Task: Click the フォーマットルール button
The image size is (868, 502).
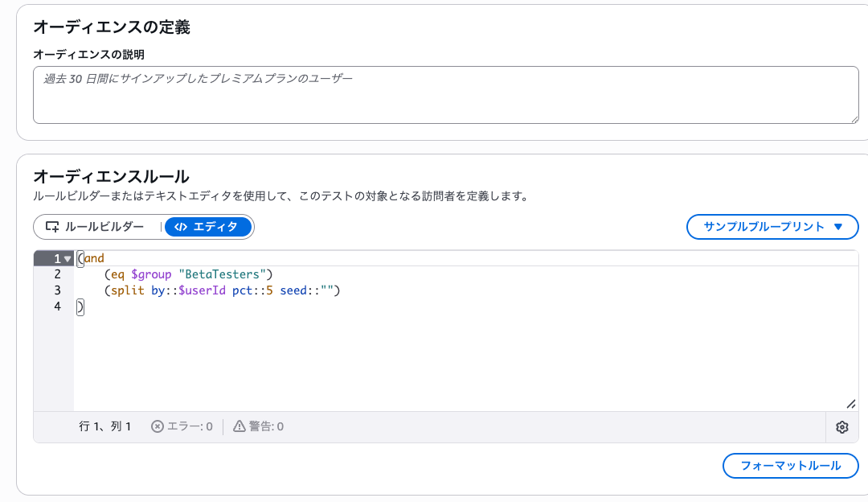Action: (791, 466)
